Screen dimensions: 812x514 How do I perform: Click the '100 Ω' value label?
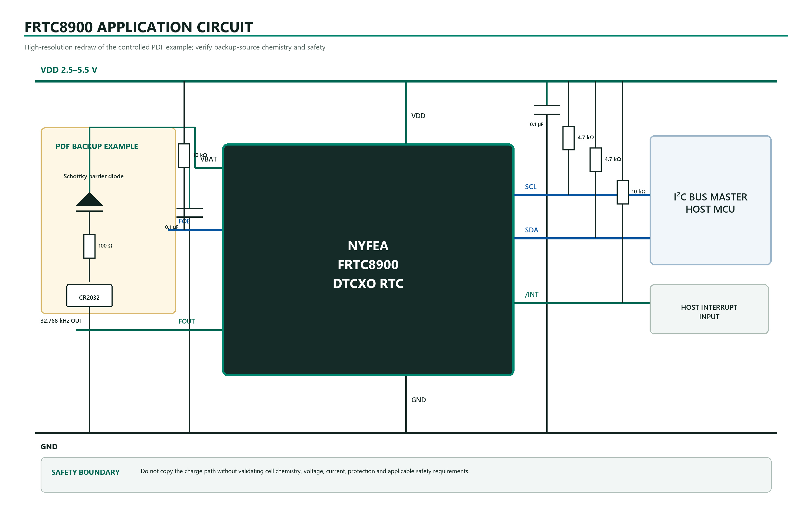point(105,246)
